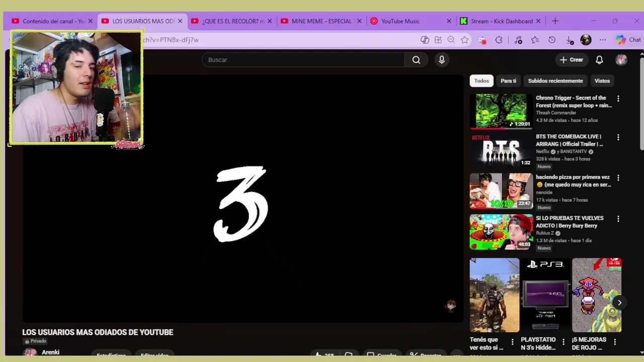The height and width of the screenshot is (362, 644).
Task: Click the Copilot icon inside address bar
Action: pos(425,40)
